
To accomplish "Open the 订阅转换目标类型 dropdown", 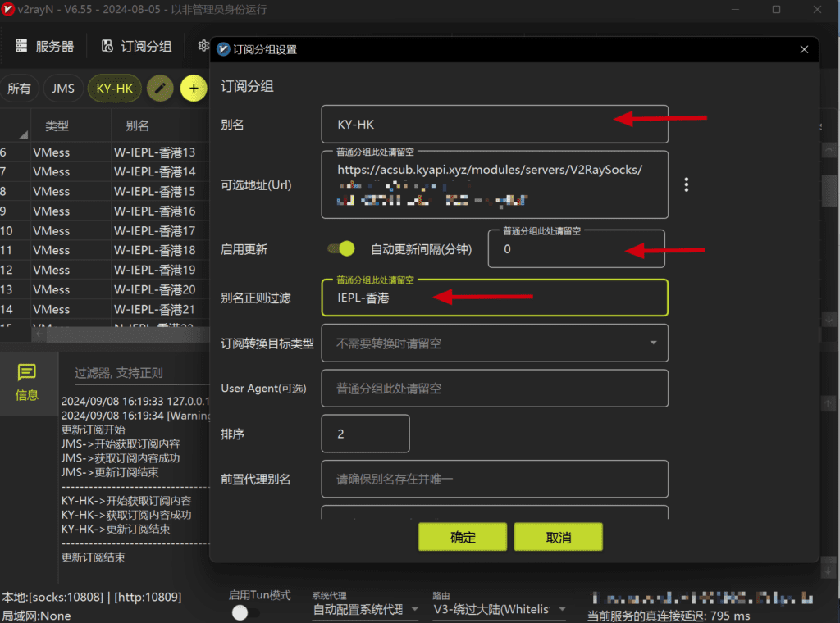I will pos(495,343).
